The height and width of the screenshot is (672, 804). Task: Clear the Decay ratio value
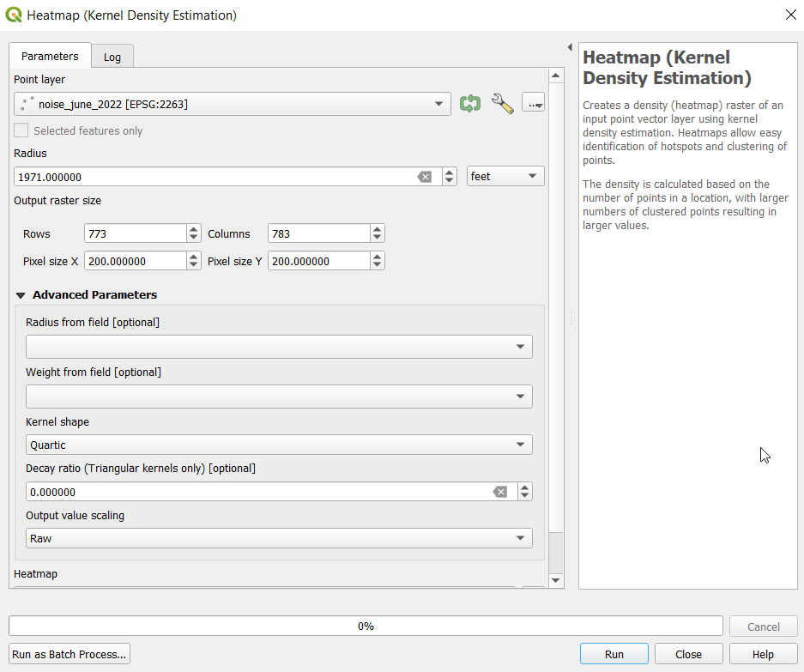[499, 492]
